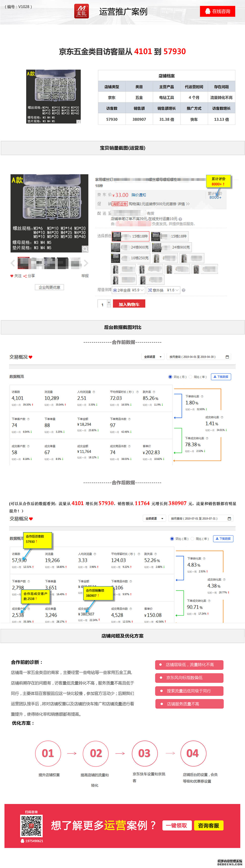This screenshot has width=245, height=868.
Task: Click the 店铺层级低，流量转化不高 pill
Action: pos(189,665)
